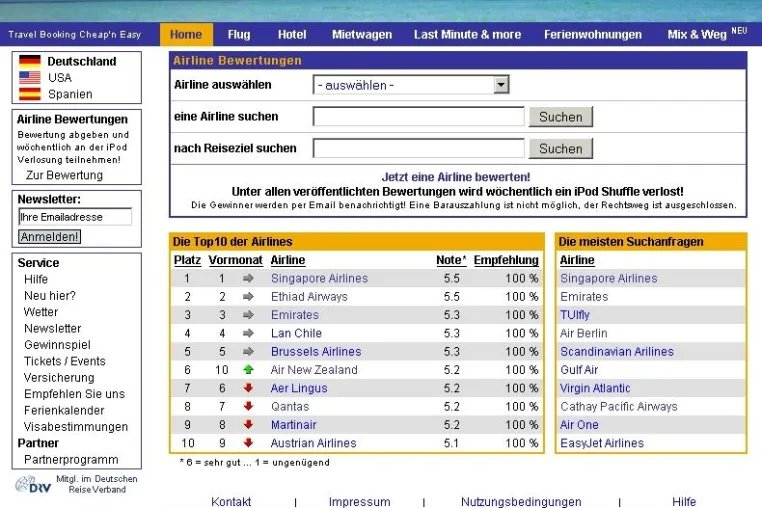Focus the eine Airline suchen text field
This screenshot has height=508, width=762.
pyautogui.click(x=418, y=117)
